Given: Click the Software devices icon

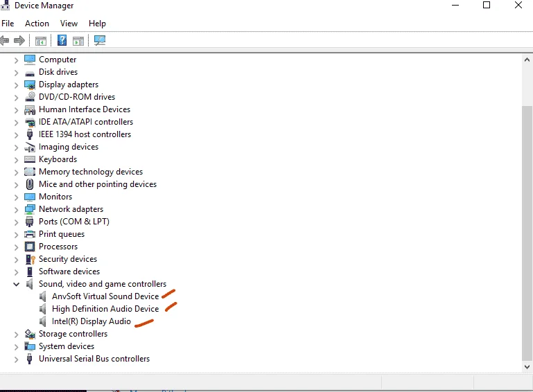Looking at the screenshot, I should 30,271.
